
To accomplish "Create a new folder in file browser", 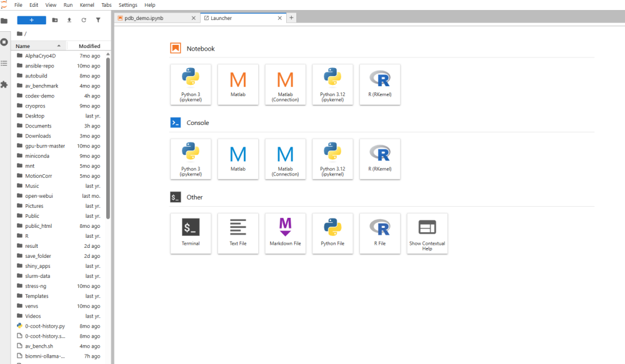I will [55, 20].
